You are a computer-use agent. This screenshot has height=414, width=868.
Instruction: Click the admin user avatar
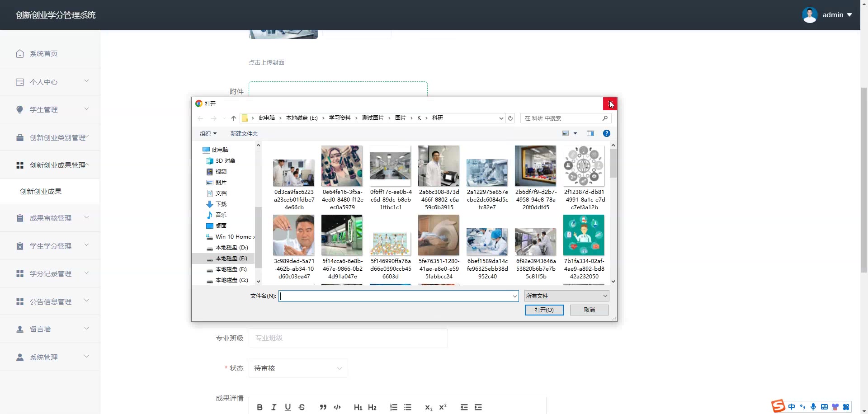pos(810,15)
